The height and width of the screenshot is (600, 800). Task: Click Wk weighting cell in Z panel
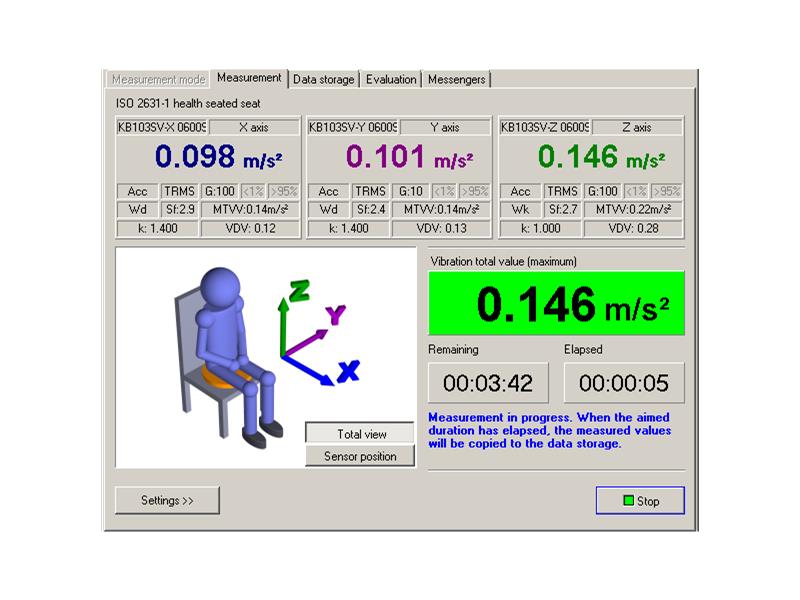(520, 210)
